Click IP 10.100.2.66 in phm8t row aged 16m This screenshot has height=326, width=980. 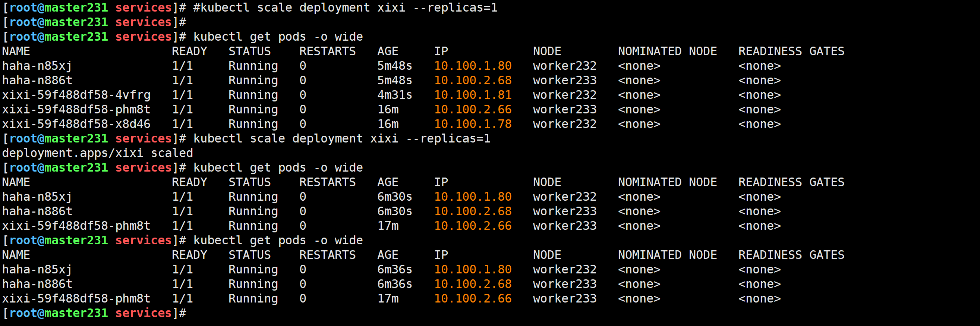(x=473, y=109)
